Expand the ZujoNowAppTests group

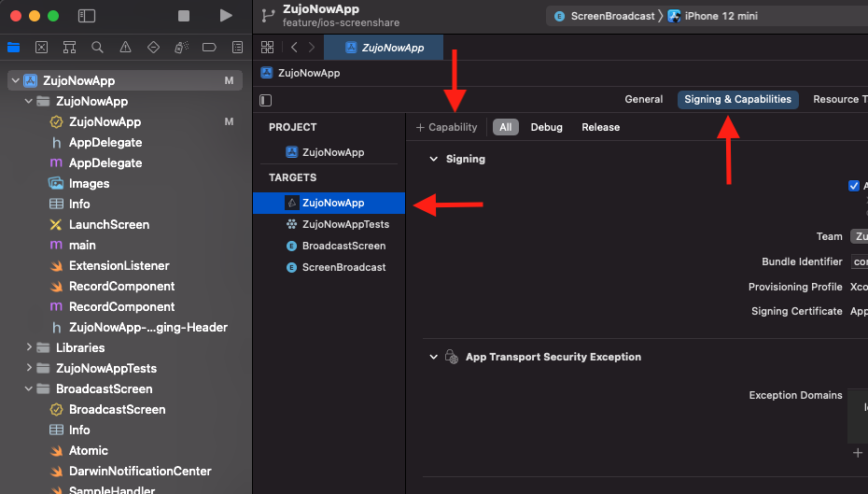[29, 368]
